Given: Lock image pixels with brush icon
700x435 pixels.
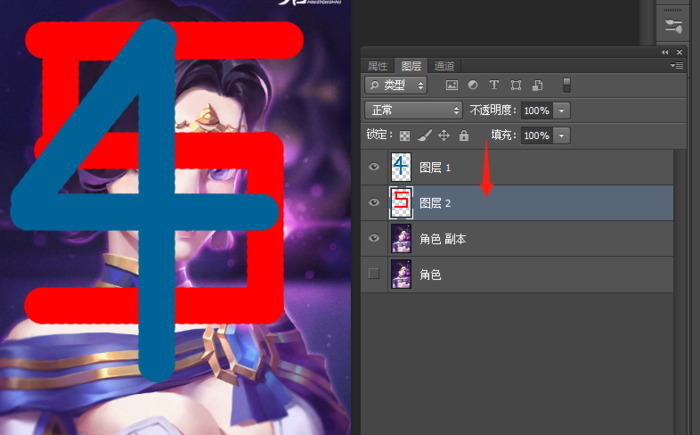Looking at the screenshot, I should (x=424, y=135).
